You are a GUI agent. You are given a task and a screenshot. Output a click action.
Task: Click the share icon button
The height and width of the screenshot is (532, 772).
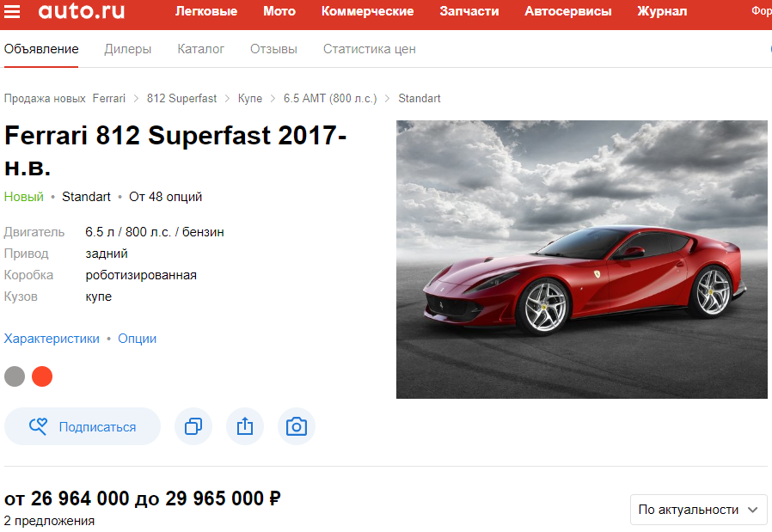pos(245,426)
